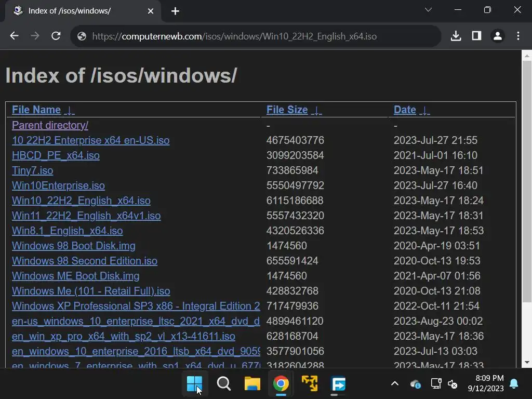Open the Chrome three-dot menu
Screen dimensions: 532x399
[518, 36]
